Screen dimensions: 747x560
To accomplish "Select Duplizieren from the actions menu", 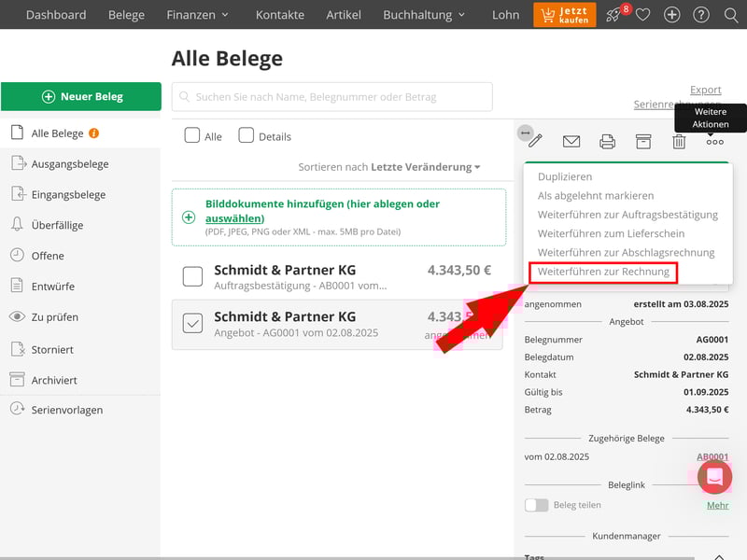I will 565,176.
